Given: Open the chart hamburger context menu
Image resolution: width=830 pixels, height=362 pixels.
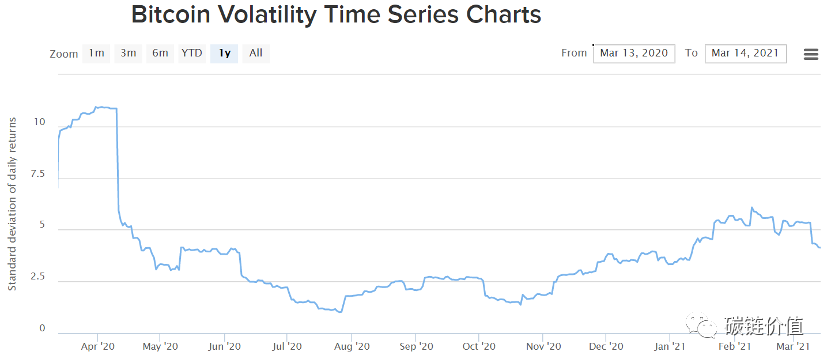Looking at the screenshot, I should (x=810, y=54).
